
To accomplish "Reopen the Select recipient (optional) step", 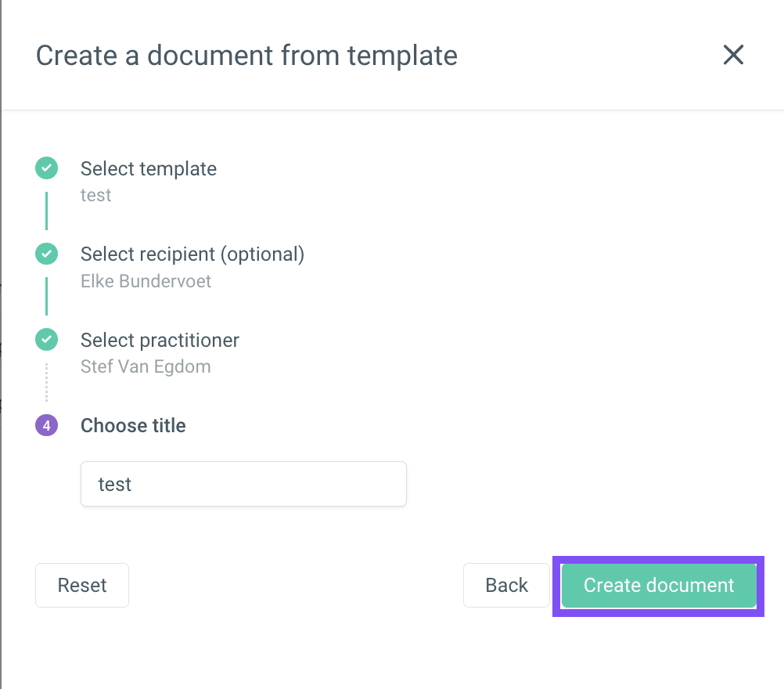I will (x=192, y=254).
